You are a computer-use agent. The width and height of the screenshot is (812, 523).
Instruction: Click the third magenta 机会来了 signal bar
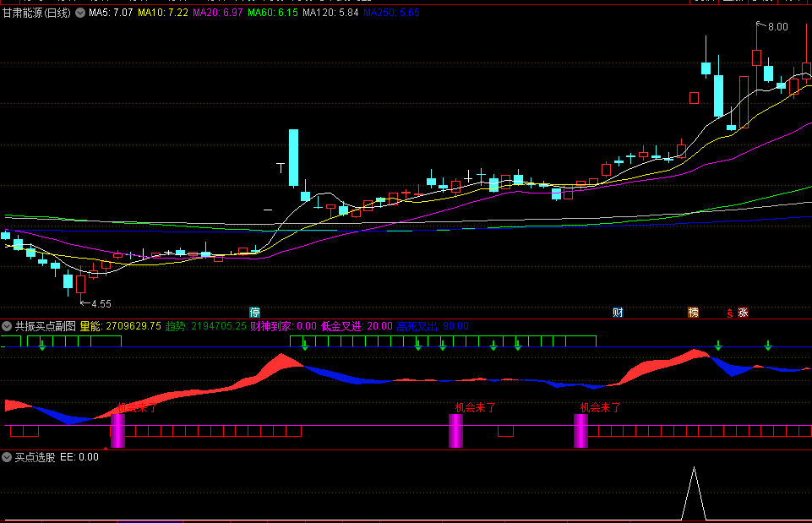580,430
